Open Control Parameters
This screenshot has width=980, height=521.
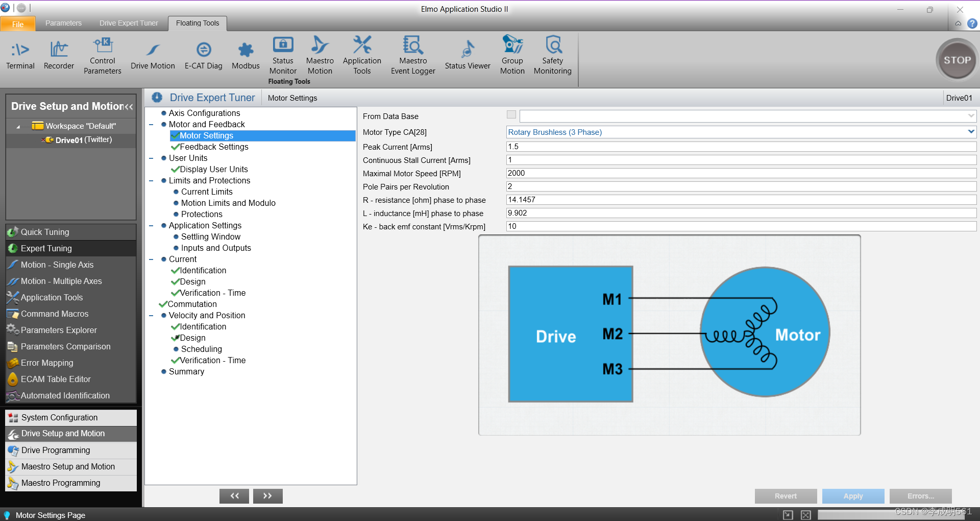(x=103, y=55)
